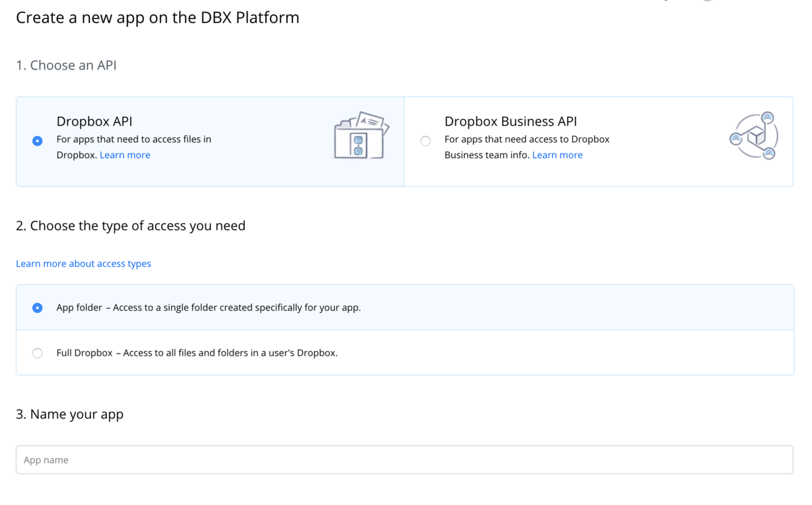Click the '3. Name your app' heading
This screenshot has width=812, height=505.
70,414
